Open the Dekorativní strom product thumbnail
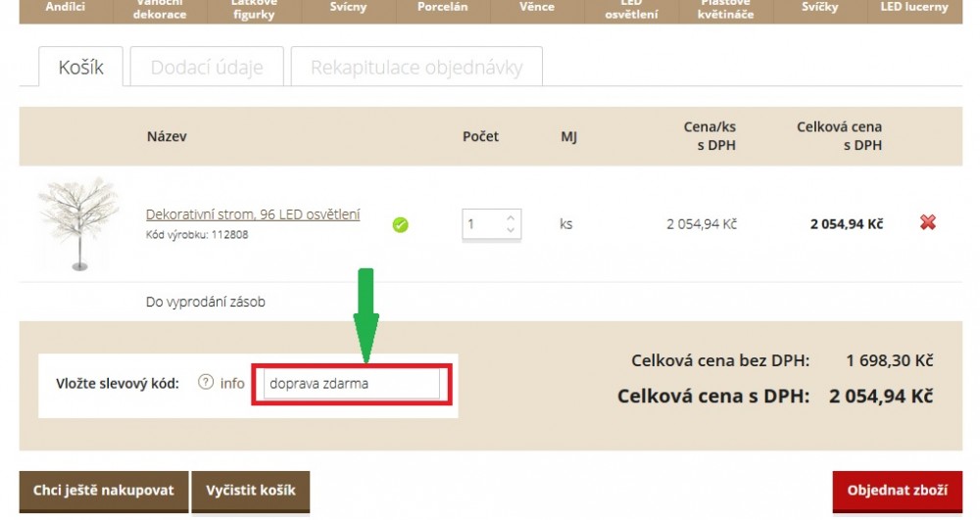Image resolution: width=980 pixels, height=520 pixels. (x=78, y=223)
